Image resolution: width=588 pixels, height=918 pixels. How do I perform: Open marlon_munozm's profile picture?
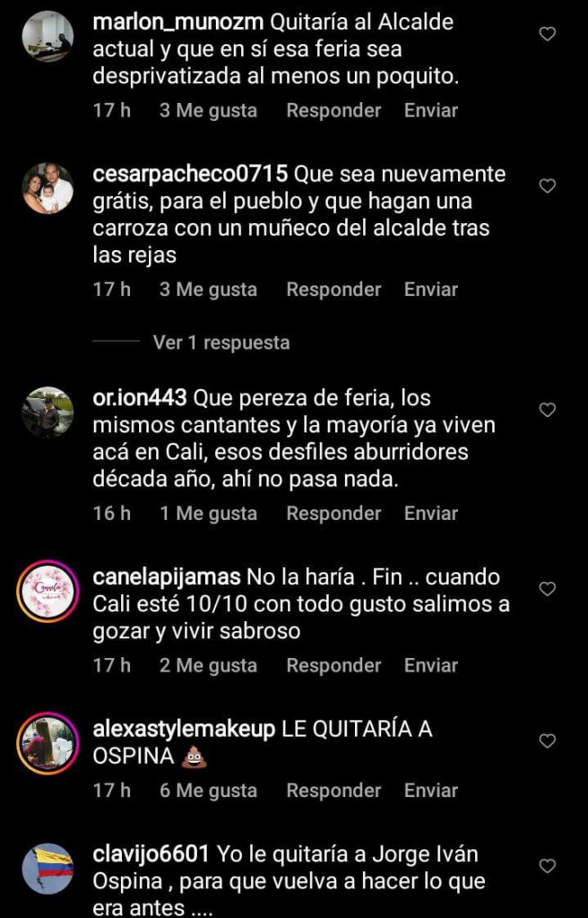48,36
